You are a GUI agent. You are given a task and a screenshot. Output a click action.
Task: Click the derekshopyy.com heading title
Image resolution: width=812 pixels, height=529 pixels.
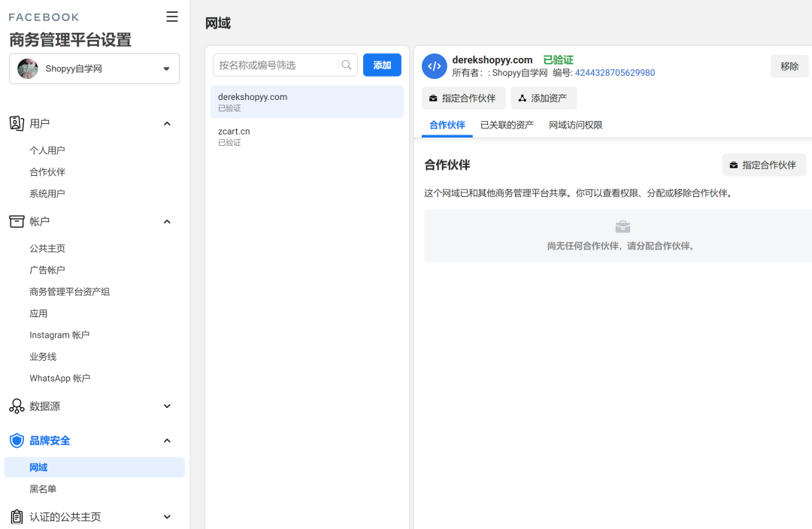click(x=492, y=60)
